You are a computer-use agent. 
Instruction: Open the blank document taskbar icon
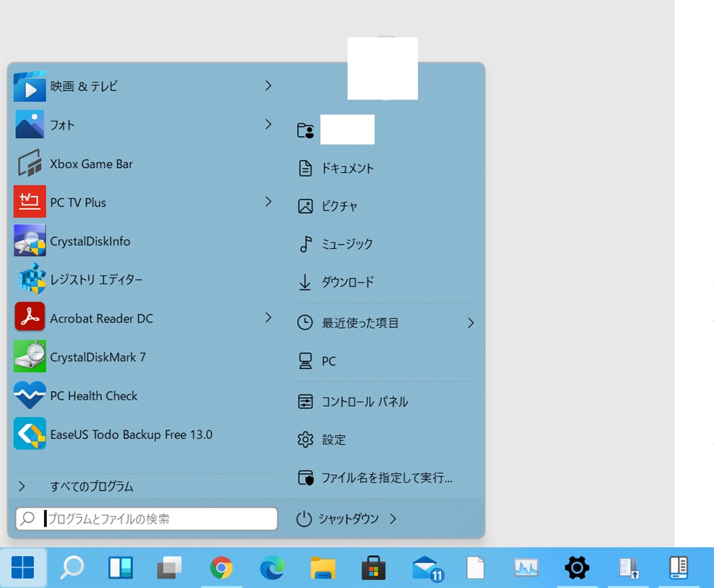point(476,568)
